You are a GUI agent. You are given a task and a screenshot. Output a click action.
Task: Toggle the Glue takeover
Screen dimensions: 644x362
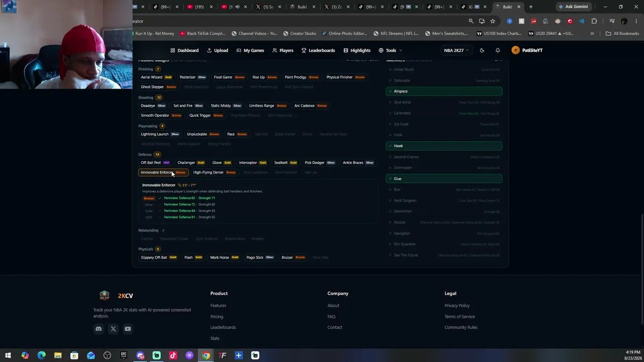[x=444, y=178]
